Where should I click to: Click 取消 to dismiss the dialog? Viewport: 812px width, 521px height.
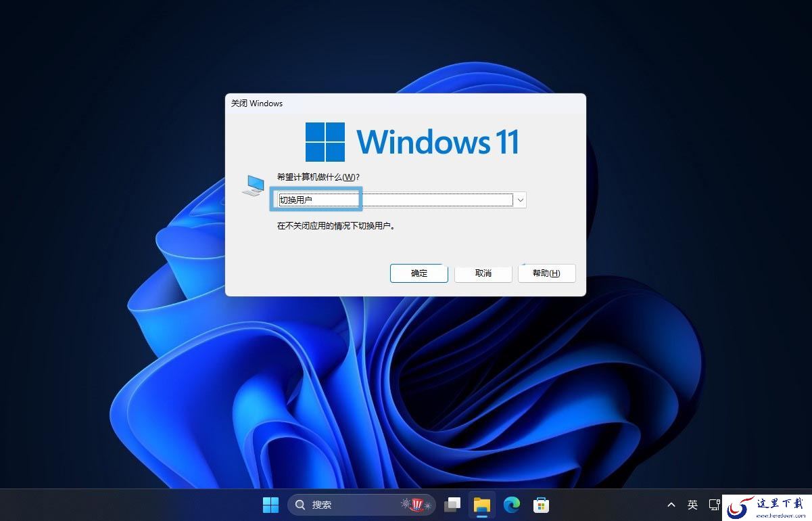pyautogui.click(x=483, y=273)
